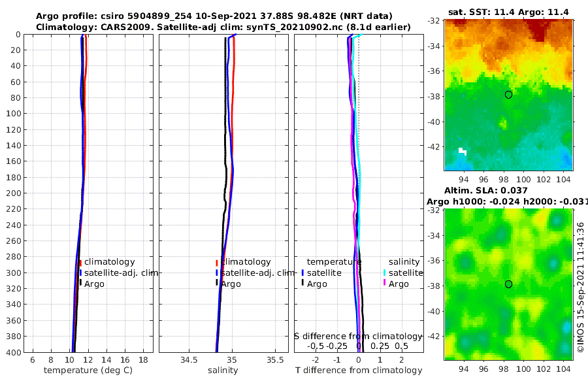Click the dark red warm patch on SST map
The width and height of the screenshot is (588, 379).
[539, 29]
